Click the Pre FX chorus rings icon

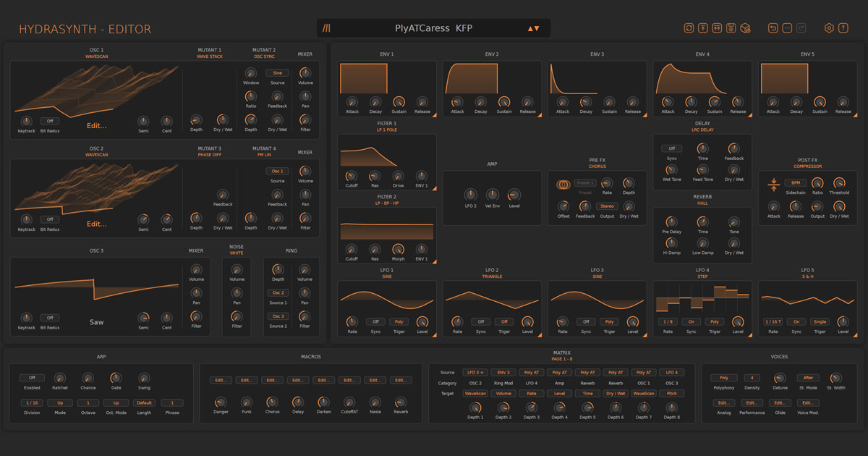(563, 185)
